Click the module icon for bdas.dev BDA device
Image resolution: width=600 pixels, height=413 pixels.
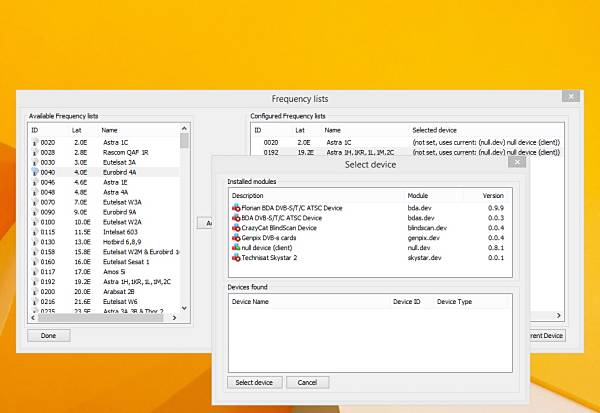pos(236,218)
